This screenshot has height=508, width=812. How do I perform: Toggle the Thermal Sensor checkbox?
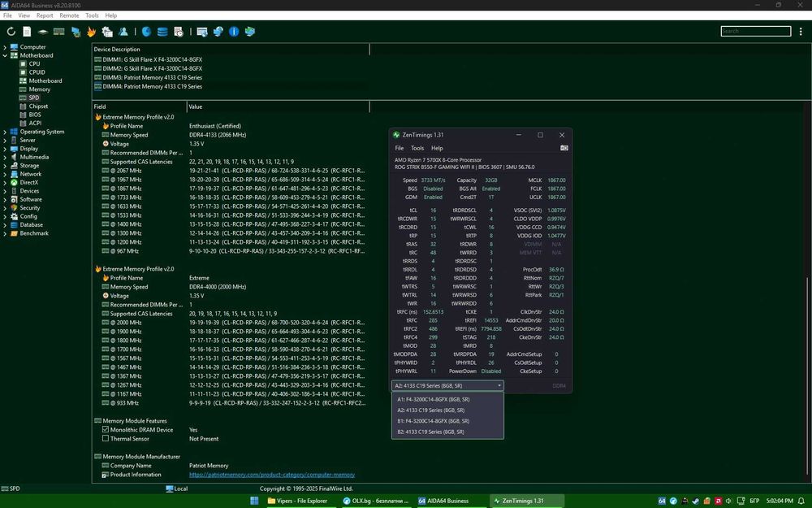tap(106, 439)
